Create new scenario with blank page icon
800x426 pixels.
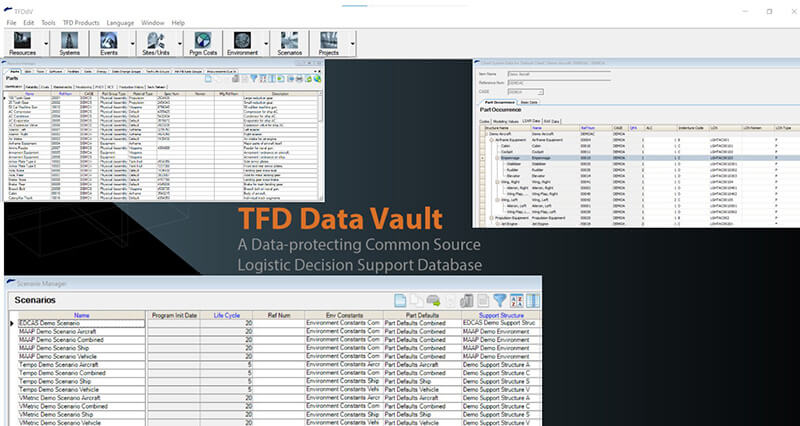[x=401, y=300]
